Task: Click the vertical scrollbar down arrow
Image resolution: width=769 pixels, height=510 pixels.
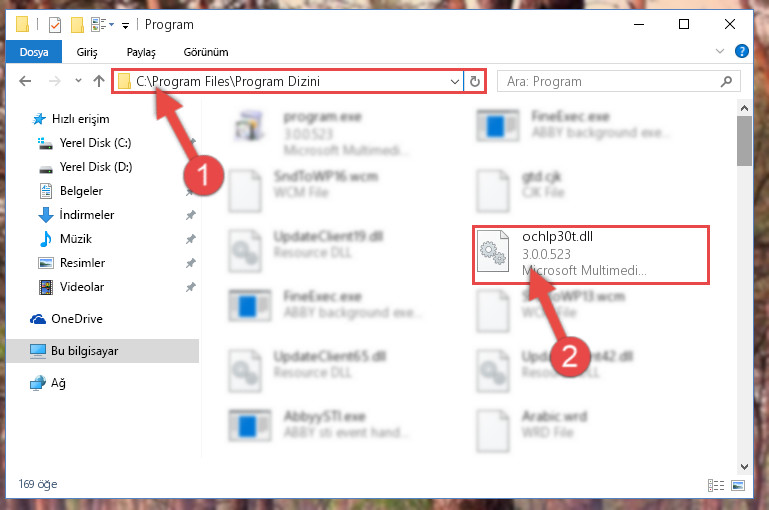Action: tap(744, 467)
